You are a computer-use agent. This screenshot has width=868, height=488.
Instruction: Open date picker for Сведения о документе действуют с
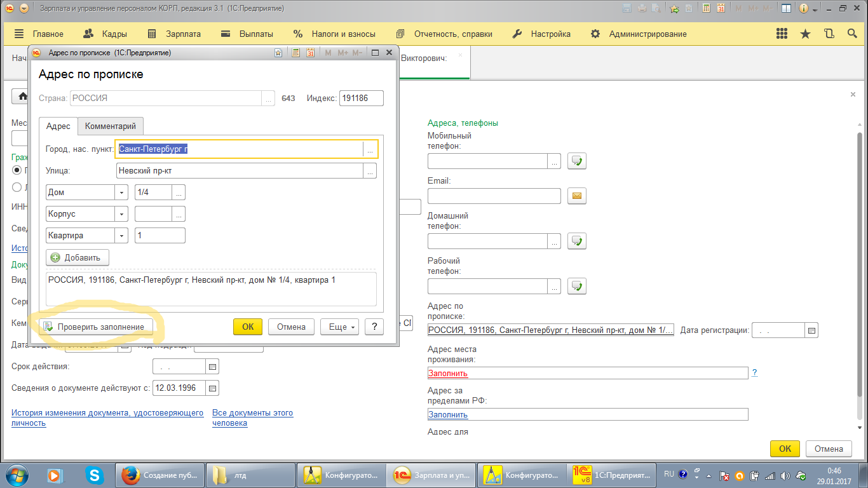212,388
